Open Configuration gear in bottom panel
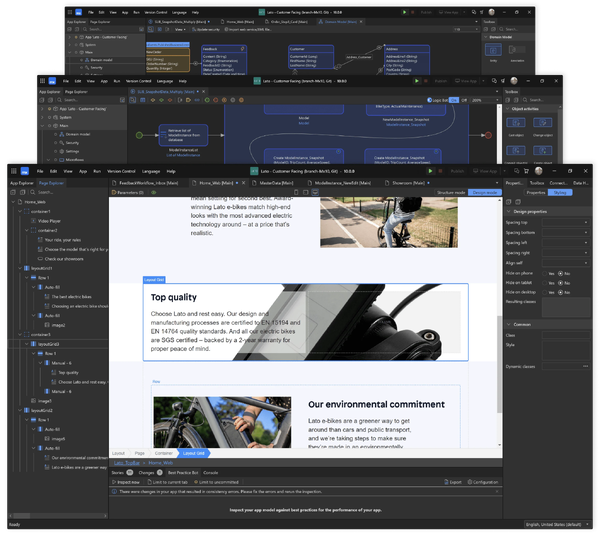This screenshot has width=600, height=537. (x=470, y=482)
